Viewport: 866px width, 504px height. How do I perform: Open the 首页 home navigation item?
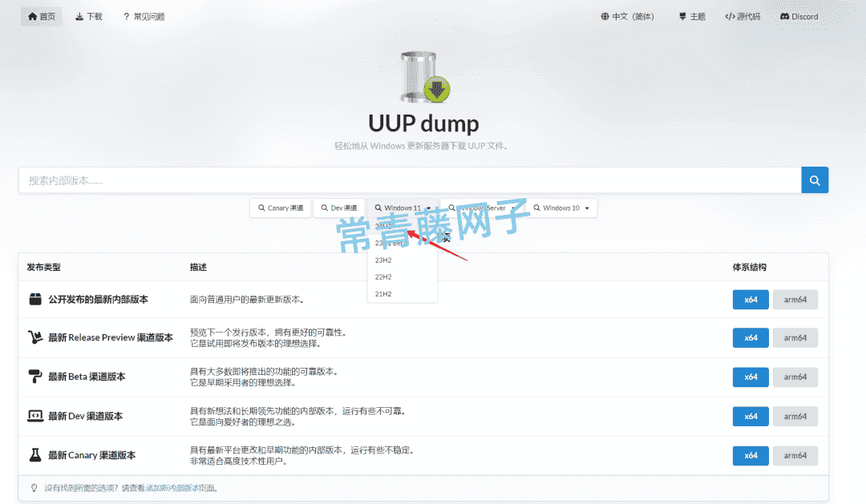tap(42, 17)
